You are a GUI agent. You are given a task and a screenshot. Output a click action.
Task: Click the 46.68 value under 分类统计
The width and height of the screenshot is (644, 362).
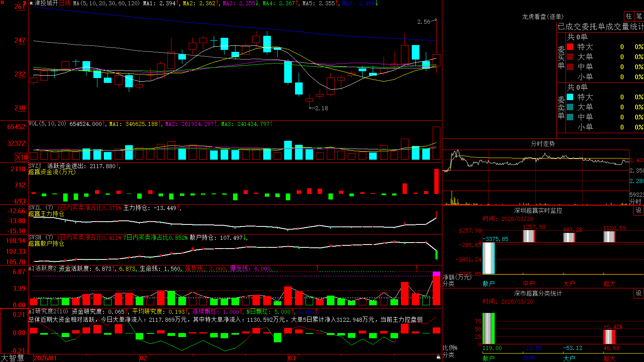coord(611,348)
